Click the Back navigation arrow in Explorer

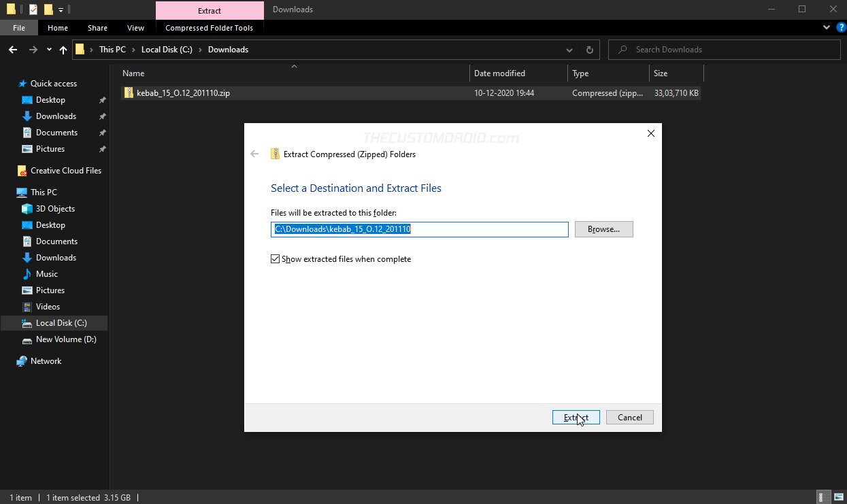pos(13,50)
